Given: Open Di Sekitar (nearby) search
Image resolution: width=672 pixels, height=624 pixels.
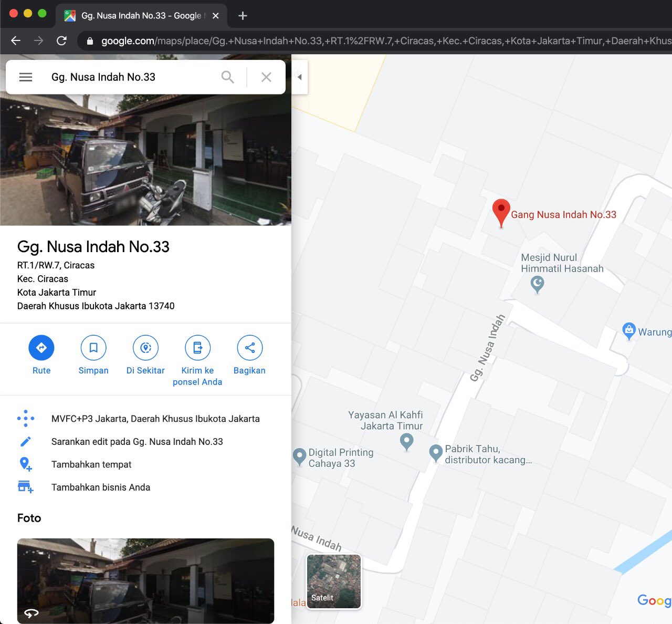Looking at the screenshot, I should click(145, 348).
